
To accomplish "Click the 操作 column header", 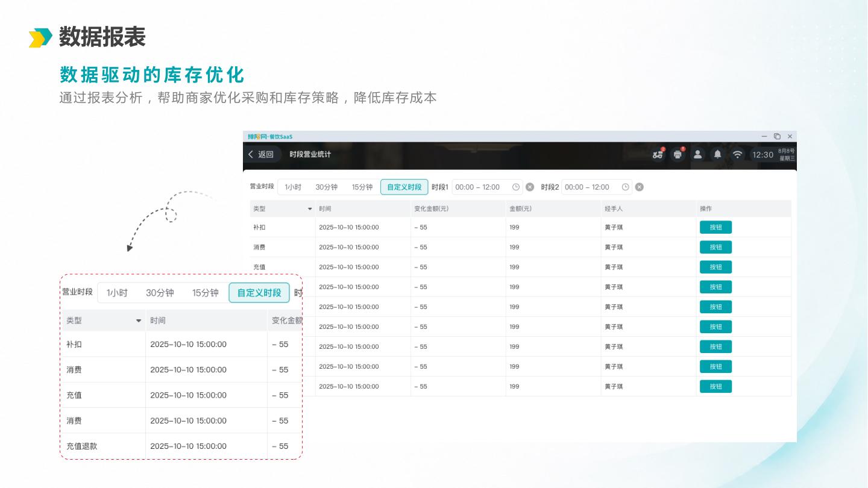I will click(x=706, y=208).
